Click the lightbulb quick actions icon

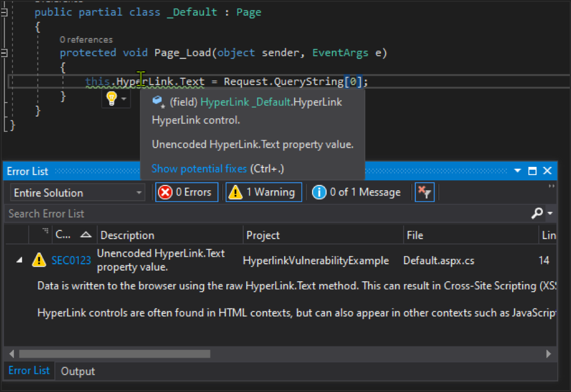111,98
